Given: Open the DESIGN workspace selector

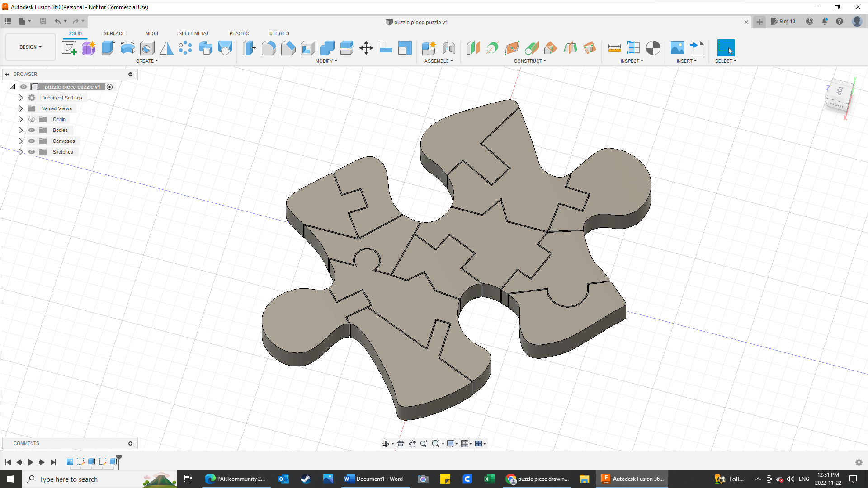Looking at the screenshot, I should tap(30, 47).
